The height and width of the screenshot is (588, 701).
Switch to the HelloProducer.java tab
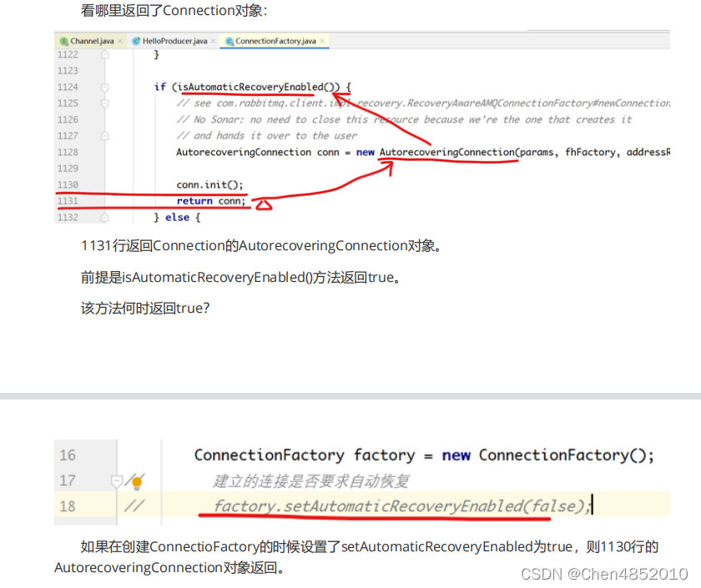point(174,41)
